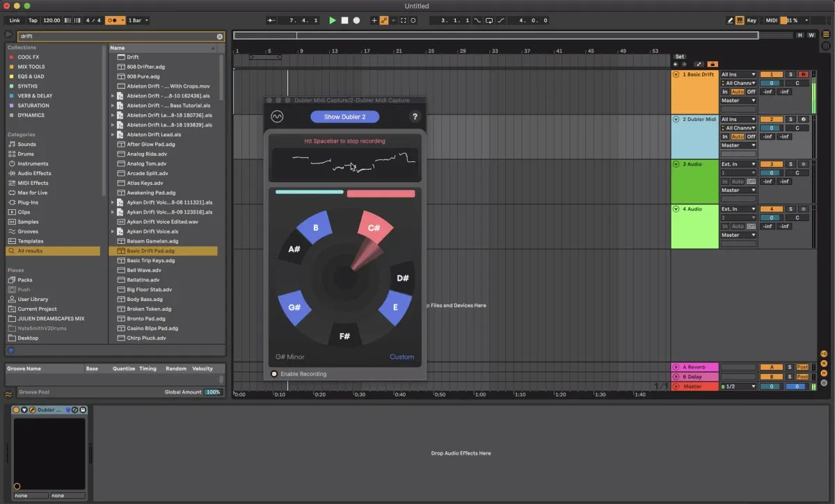
Task: Click the Show Dubler 2 button
Action: [x=345, y=117]
